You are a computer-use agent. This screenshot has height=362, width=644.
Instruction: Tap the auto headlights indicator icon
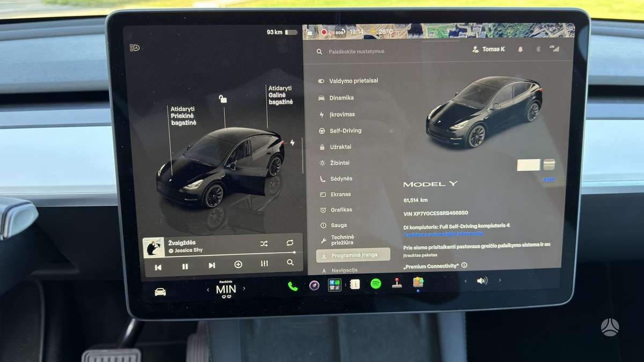coord(135,48)
